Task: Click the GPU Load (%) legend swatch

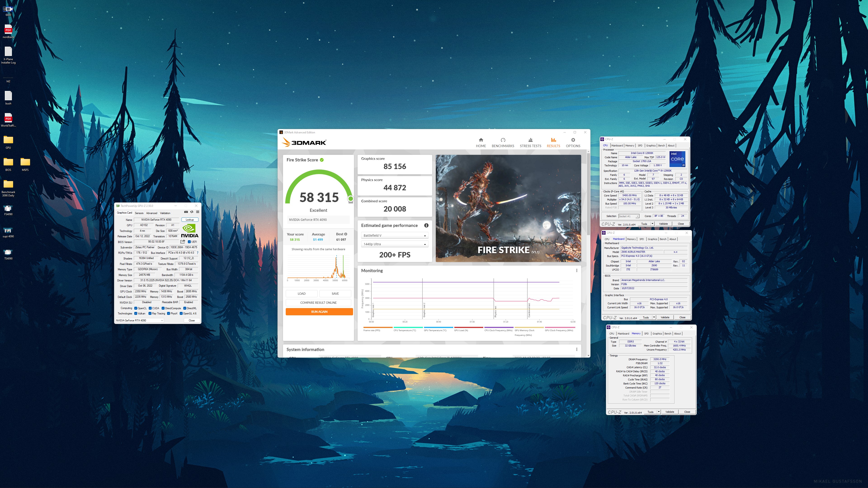Action: point(469,327)
